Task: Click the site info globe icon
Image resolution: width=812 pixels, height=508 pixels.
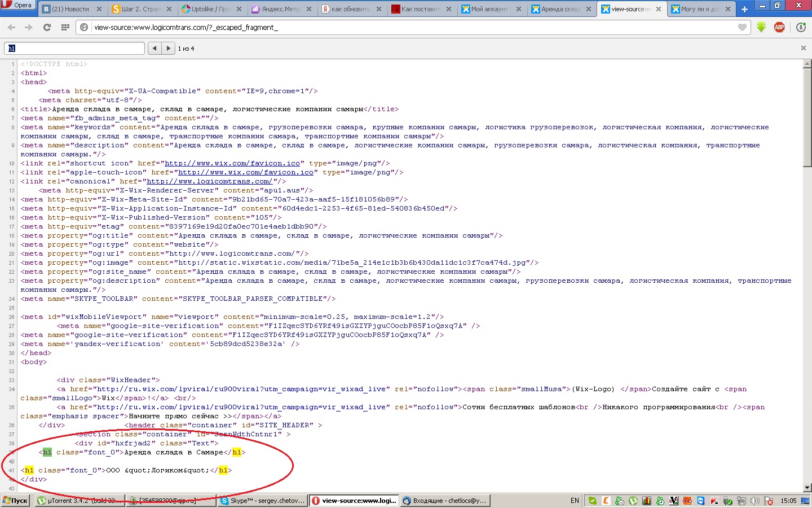Action: [x=84, y=27]
